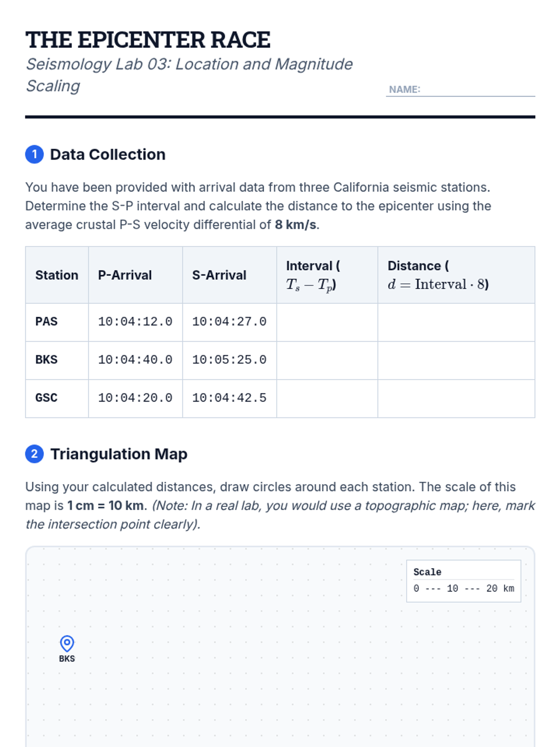Click the NAME input line
560x747 pixels.
pos(460,89)
